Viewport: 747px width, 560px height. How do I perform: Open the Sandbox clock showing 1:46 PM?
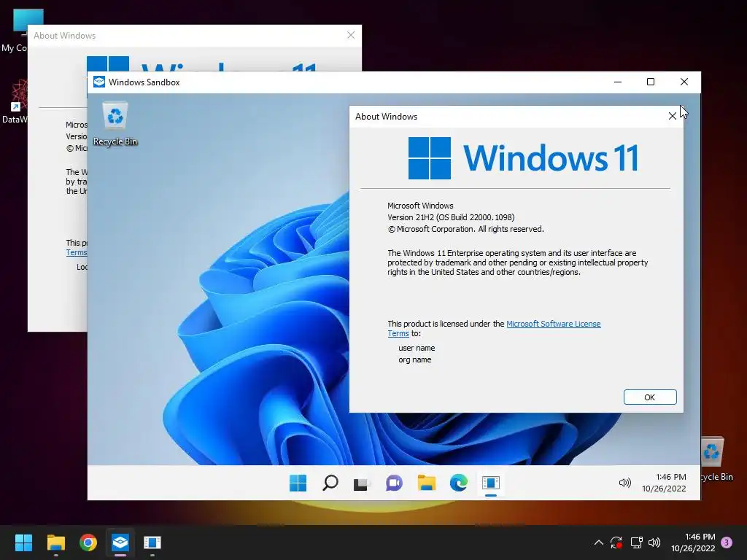(x=664, y=483)
